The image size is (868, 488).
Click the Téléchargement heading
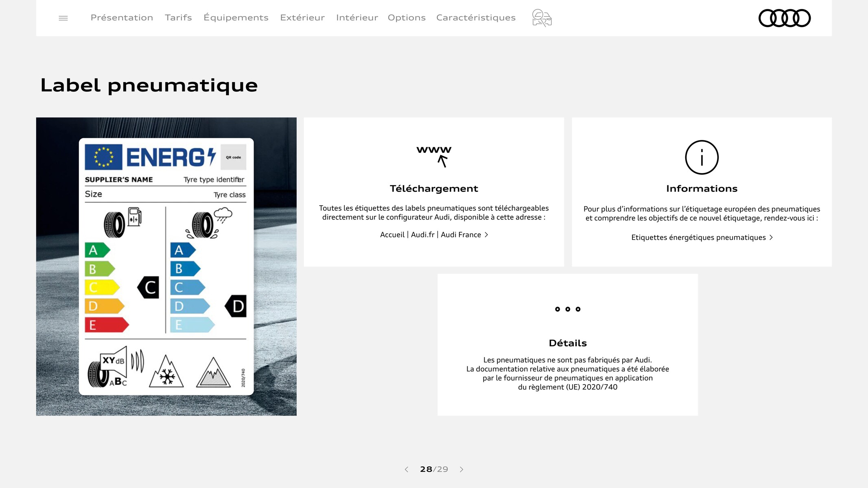click(434, 188)
